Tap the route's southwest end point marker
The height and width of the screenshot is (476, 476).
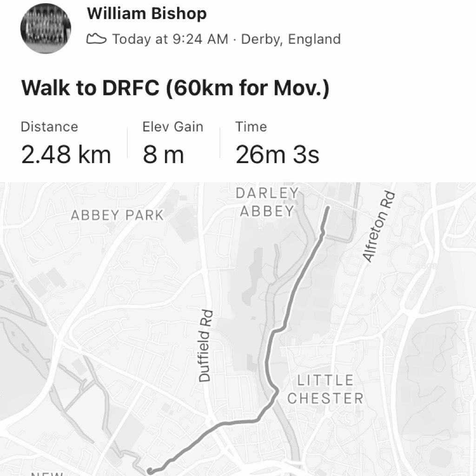pyautogui.click(x=150, y=471)
